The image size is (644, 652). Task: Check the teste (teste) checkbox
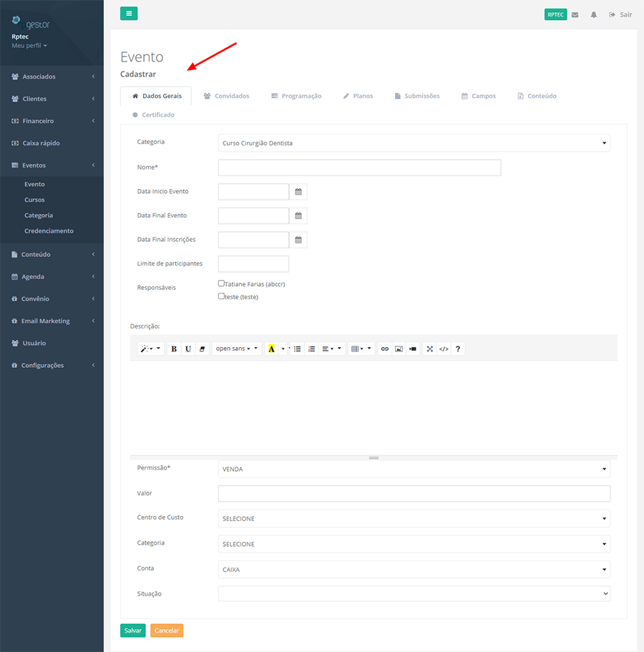(222, 296)
